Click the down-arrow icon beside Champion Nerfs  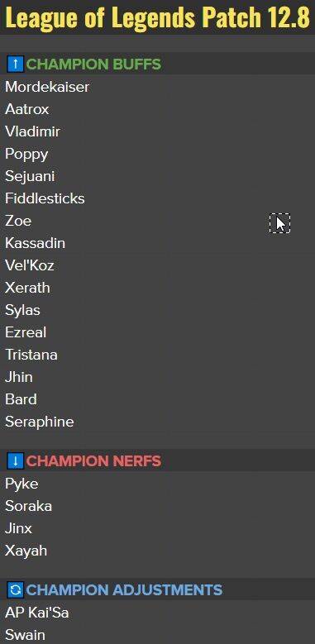(16, 460)
